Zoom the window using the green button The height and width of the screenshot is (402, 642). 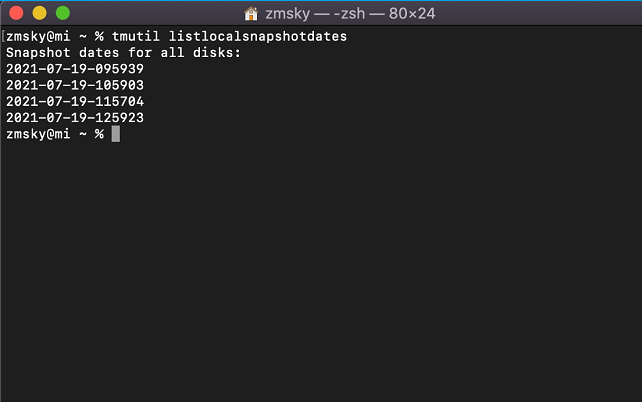(x=62, y=14)
